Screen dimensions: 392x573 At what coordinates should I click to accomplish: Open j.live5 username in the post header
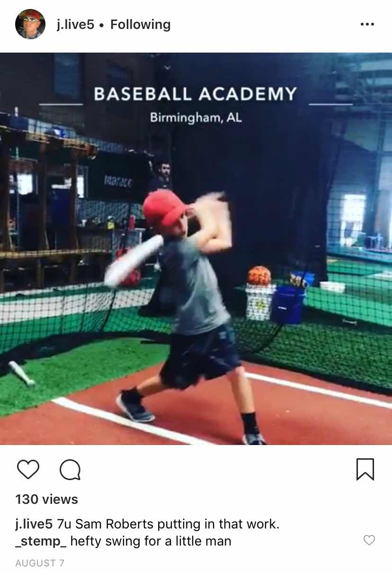[75, 25]
